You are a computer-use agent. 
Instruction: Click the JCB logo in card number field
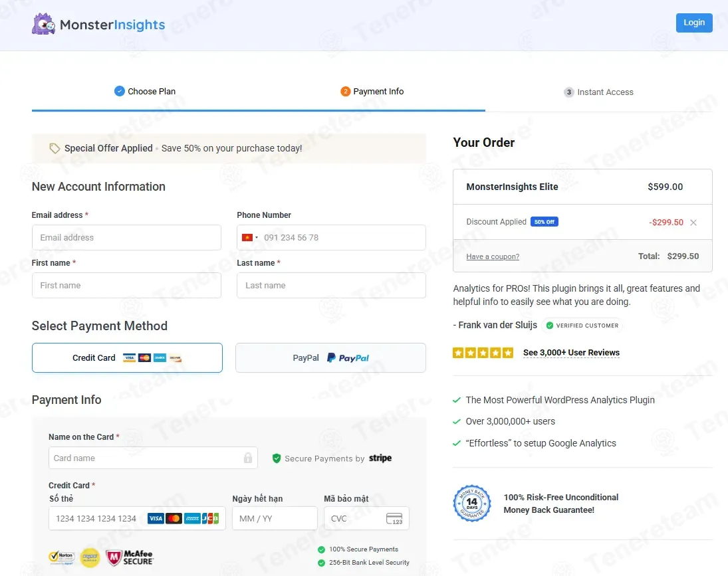tap(210, 518)
